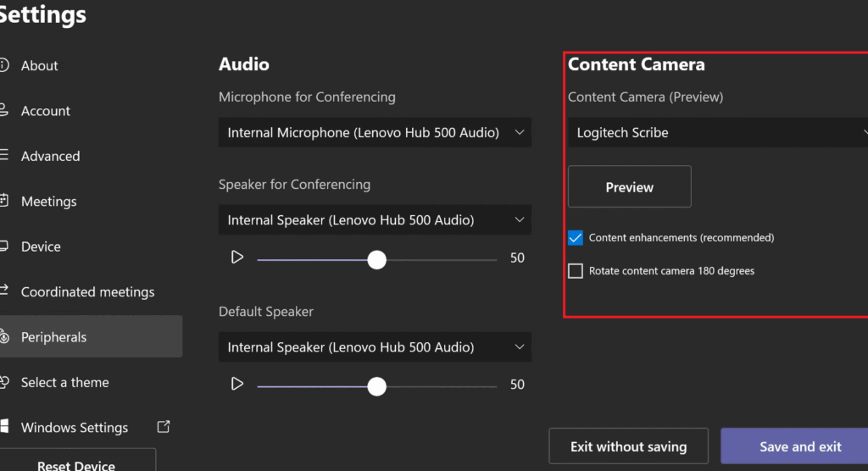Screen dimensions: 868x471
Task: Click the Content Camera heading
Action: (x=636, y=64)
